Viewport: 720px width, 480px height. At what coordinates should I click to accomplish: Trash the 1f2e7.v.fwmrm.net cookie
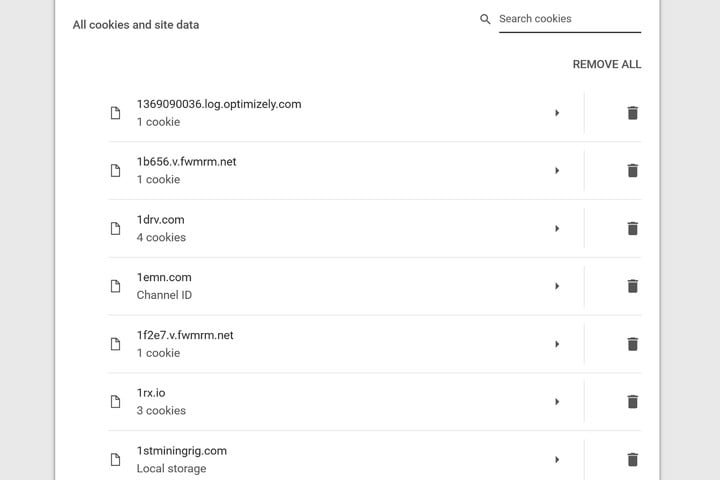(632, 344)
